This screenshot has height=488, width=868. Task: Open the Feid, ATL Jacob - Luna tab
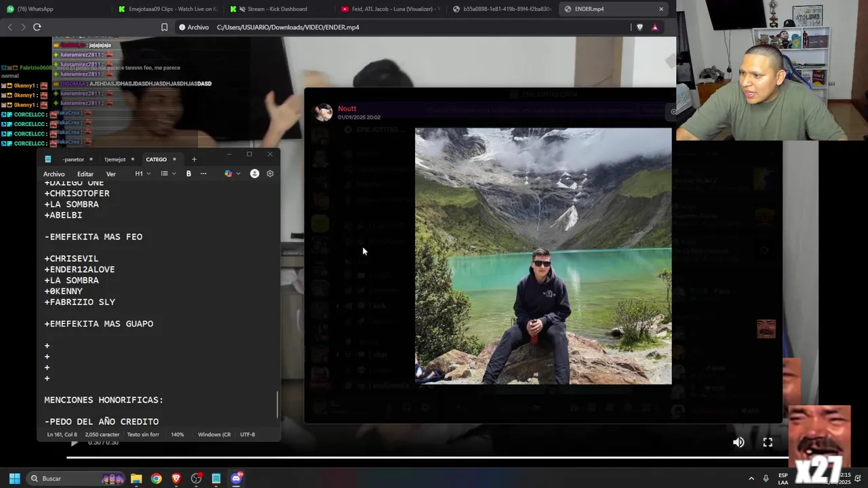coord(390,9)
